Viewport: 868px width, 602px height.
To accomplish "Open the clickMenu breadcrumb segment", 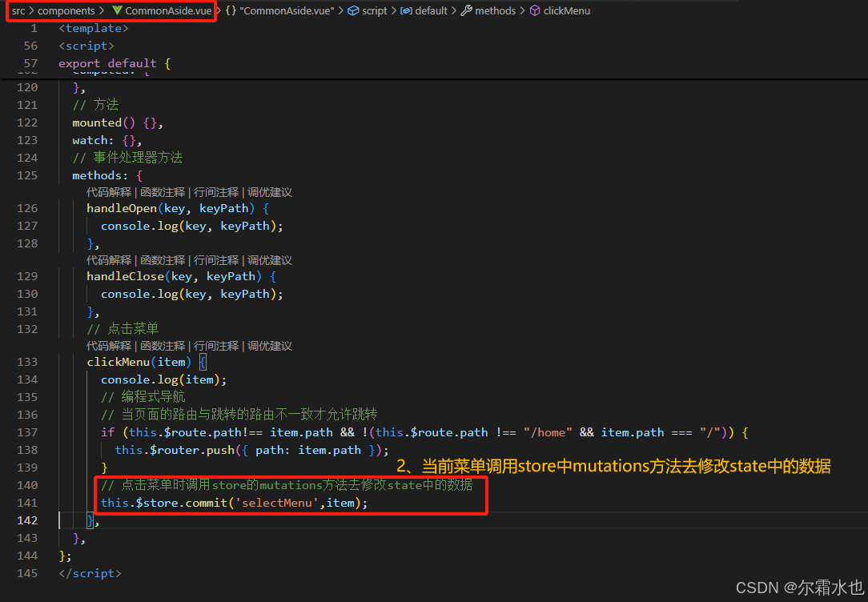I will coord(567,10).
